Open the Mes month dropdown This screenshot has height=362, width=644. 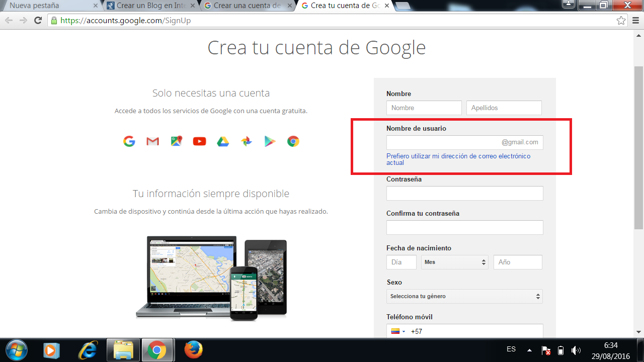point(455,262)
